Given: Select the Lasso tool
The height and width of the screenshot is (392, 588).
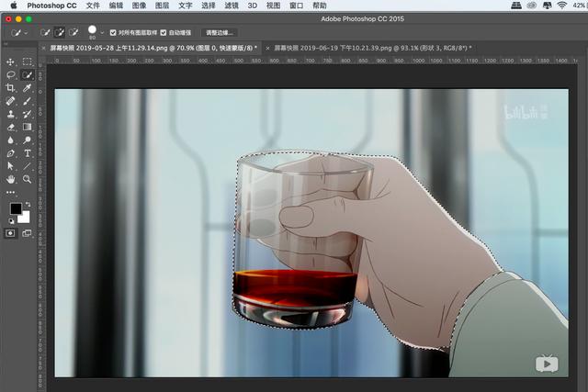Looking at the screenshot, I should 10,74.
